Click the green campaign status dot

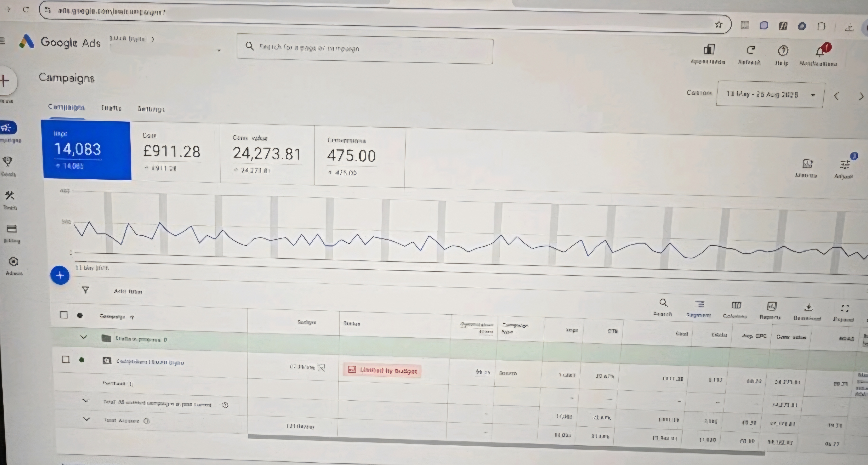[81, 360]
